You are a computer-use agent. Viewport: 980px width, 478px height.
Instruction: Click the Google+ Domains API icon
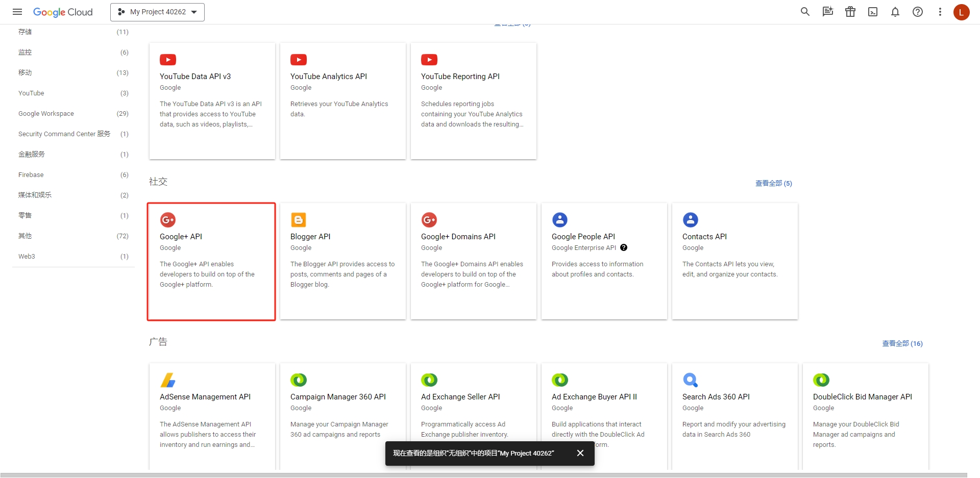[429, 220]
